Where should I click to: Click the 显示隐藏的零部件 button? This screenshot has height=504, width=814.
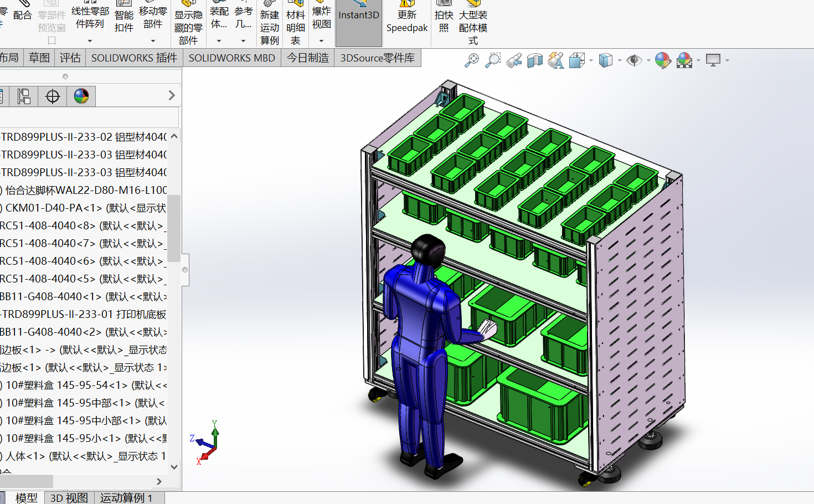[188, 23]
